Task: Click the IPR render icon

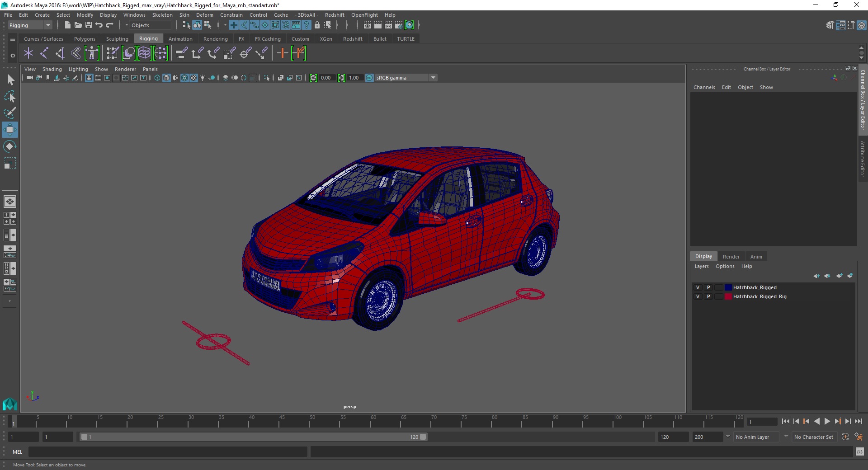Action: tap(388, 25)
